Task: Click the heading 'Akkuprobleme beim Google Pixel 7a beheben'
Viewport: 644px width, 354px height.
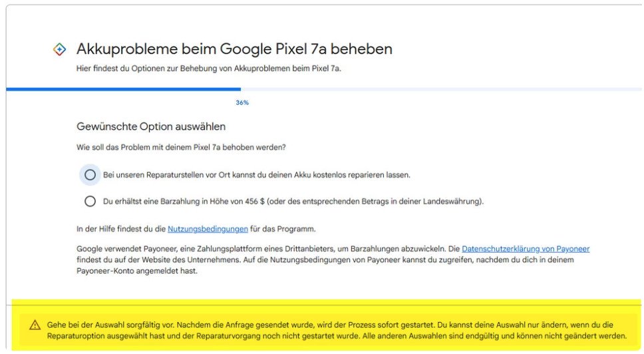Action: pyautogui.click(x=234, y=49)
